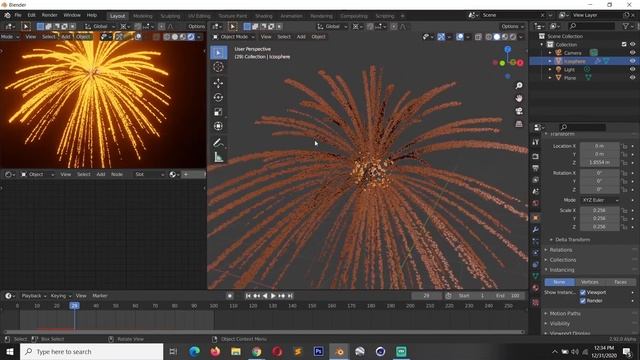Click the zoom magnifier in the viewport
This screenshot has height=360, width=640.
[x=519, y=86]
